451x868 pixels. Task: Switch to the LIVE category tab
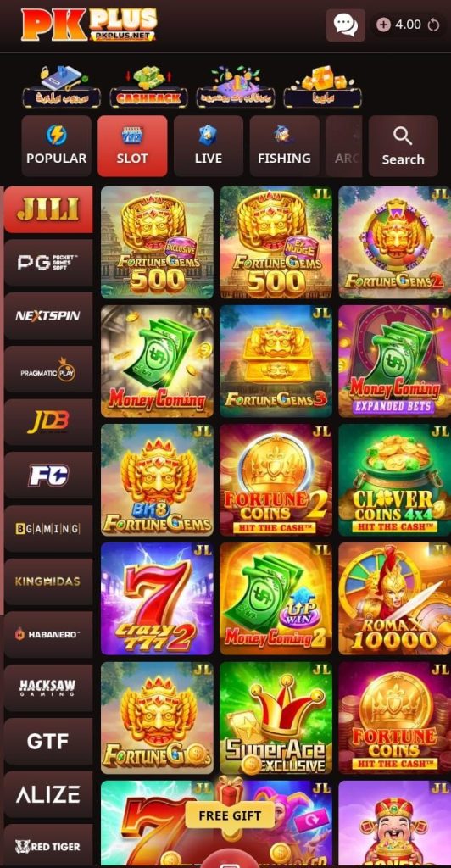pos(209,146)
